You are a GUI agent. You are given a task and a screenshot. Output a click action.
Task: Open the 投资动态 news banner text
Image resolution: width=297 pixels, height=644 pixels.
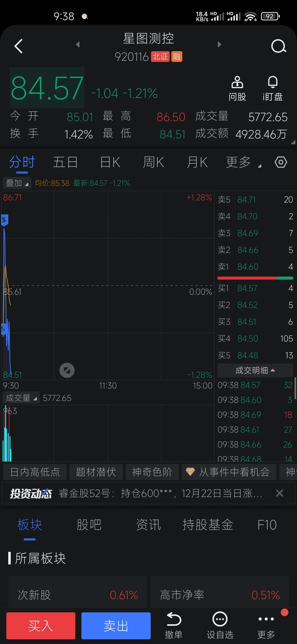[x=161, y=493]
